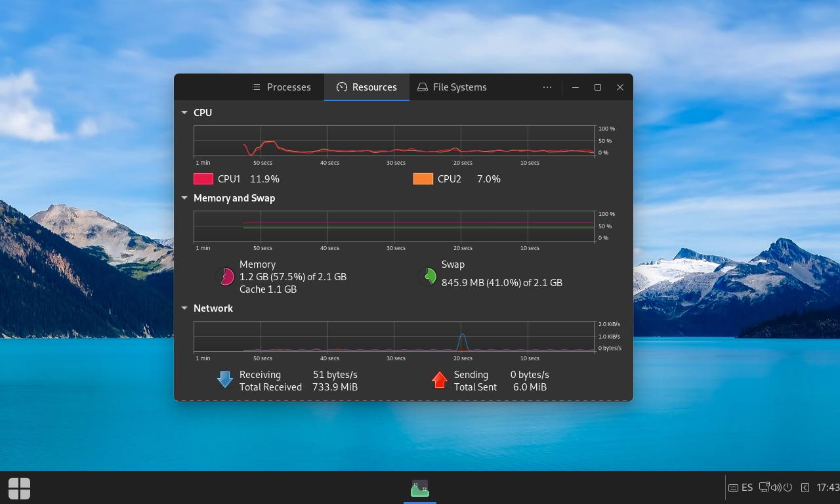This screenshot has height=504, width=840.
Task: Click the Total Sent '6.0 MiB' value
Action: (530, 387)
